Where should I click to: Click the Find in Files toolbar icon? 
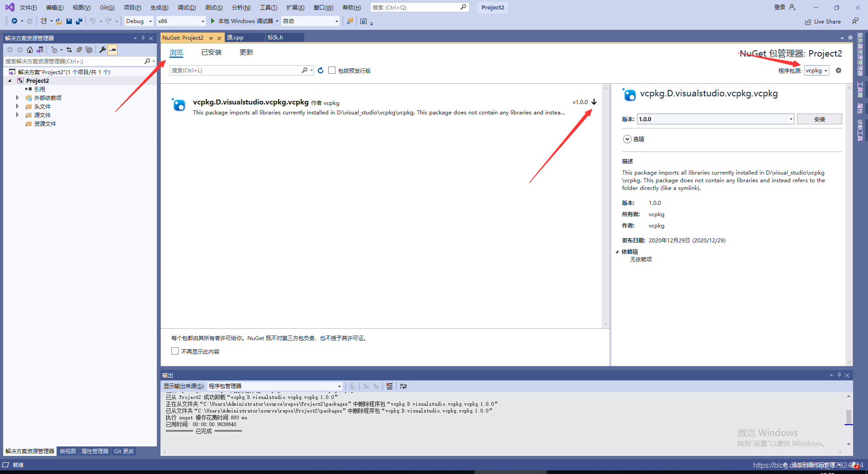pyautogui.click(x=349, y=21)
